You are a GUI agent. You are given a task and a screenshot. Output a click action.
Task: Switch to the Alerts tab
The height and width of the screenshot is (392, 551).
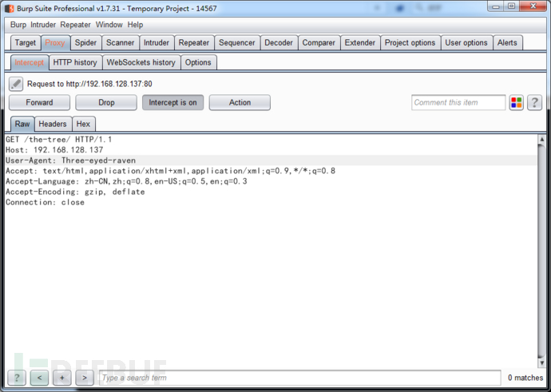pyautogui.click(x=507, y=43)
